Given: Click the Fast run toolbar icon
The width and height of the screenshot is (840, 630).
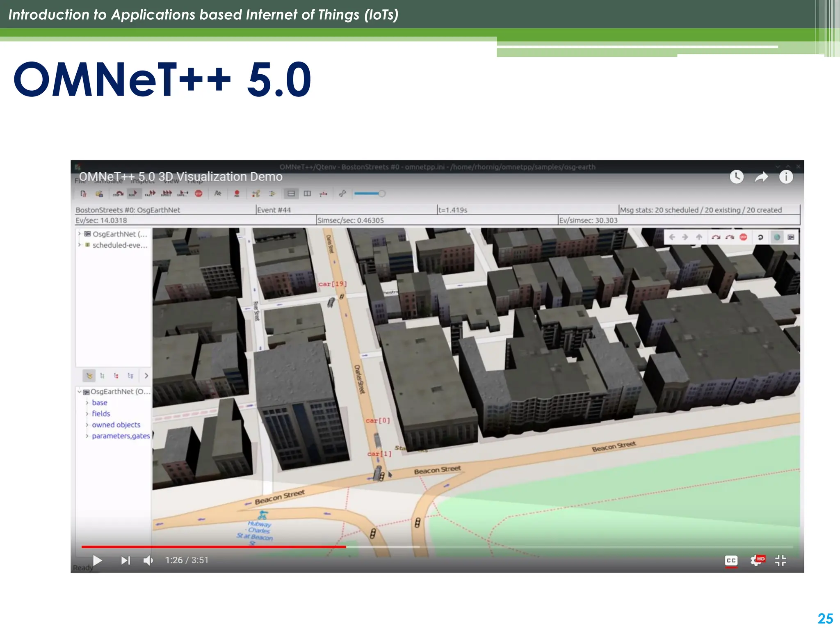Looking at the screenshot, I should (150, 194).
